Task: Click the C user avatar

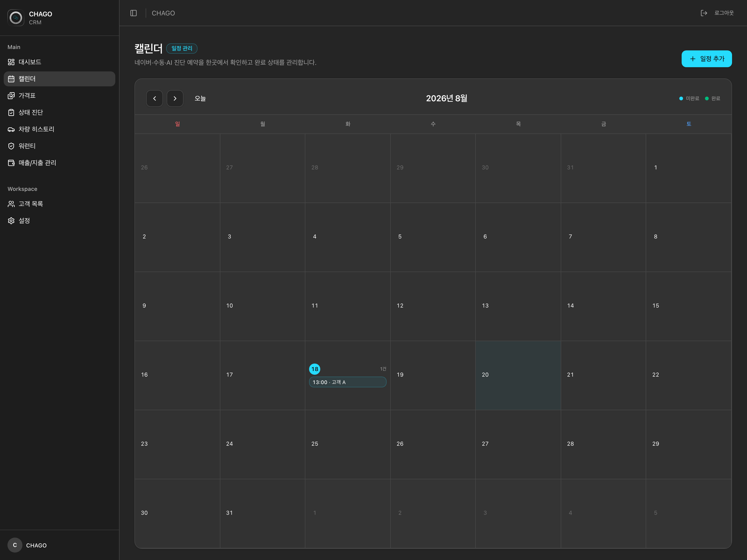Action: [15, 545]
